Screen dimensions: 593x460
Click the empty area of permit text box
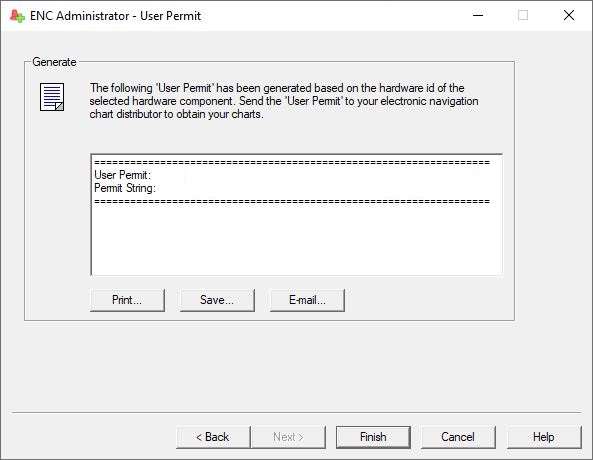click(297, 240)
